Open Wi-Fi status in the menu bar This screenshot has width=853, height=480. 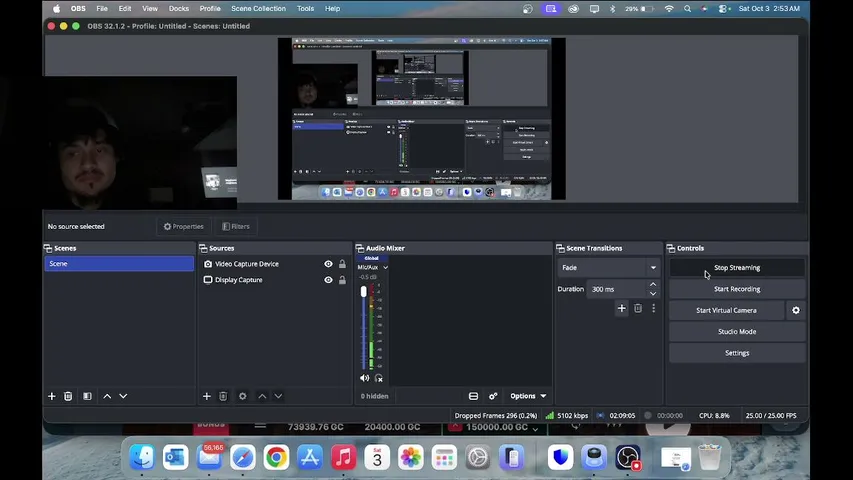coord(669,9)
